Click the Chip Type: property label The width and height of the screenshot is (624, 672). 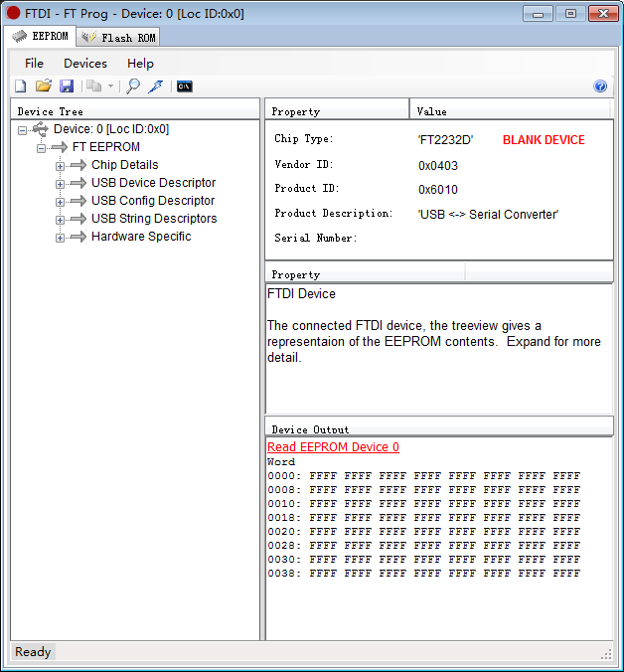tap(304, 139)
